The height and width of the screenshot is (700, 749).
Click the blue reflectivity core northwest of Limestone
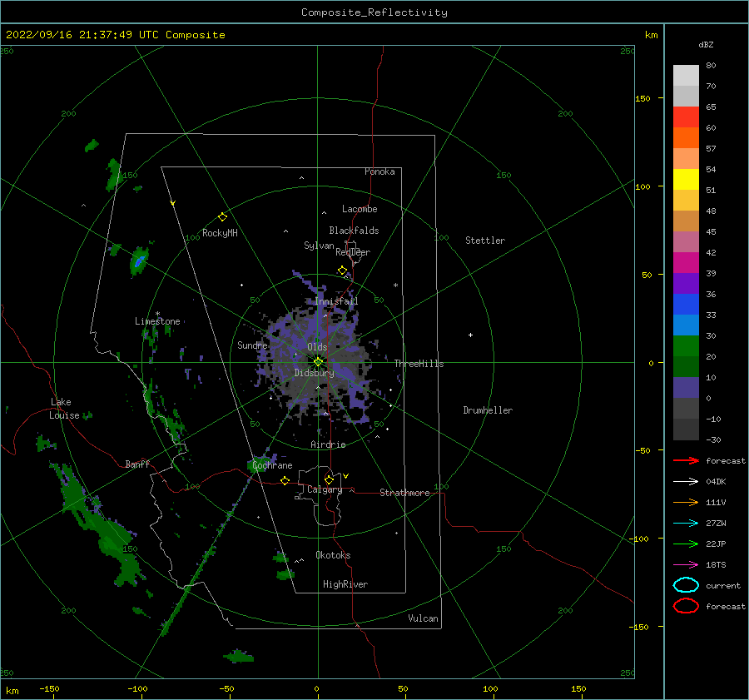[x=139, y=261]
